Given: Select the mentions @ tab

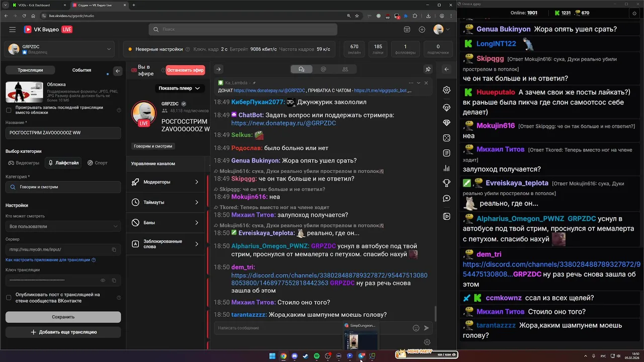Looking at the screenshot, I should point(323,69).
